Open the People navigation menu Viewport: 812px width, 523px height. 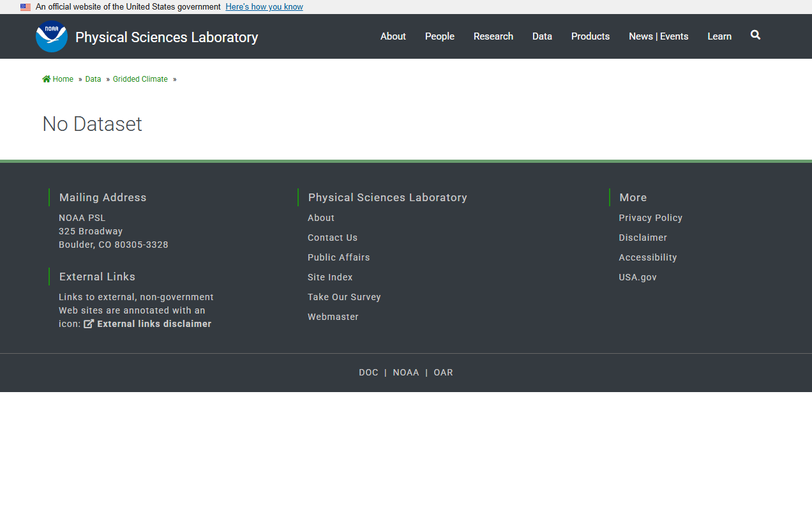point(439,36)
